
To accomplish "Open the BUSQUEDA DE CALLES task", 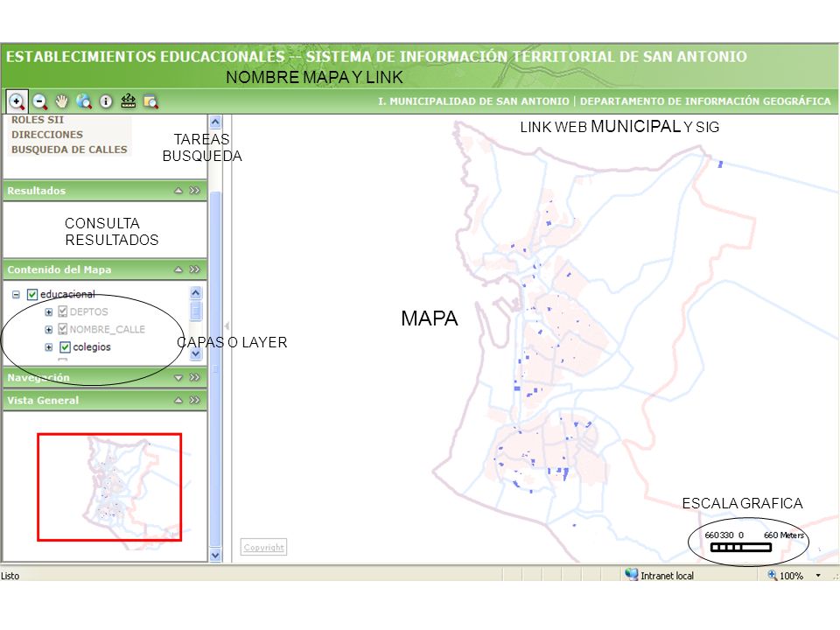I will 70,150.
